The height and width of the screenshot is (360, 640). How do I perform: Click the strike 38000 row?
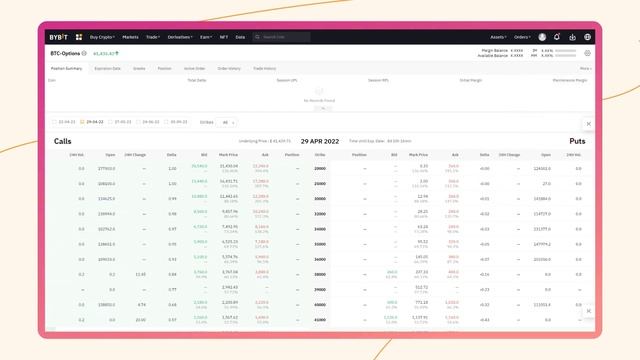[x=320, y=274]
